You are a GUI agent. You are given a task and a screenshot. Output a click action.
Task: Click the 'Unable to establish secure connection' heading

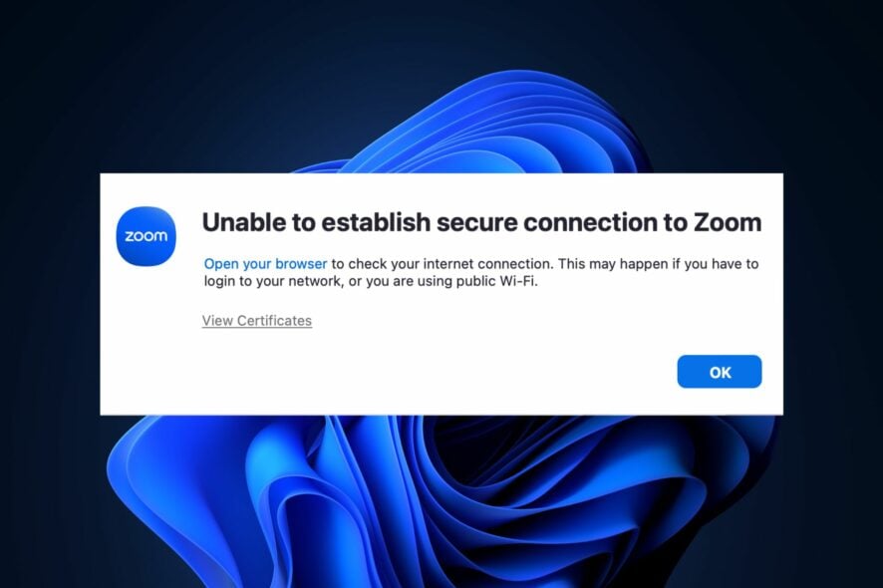point(481,222)
